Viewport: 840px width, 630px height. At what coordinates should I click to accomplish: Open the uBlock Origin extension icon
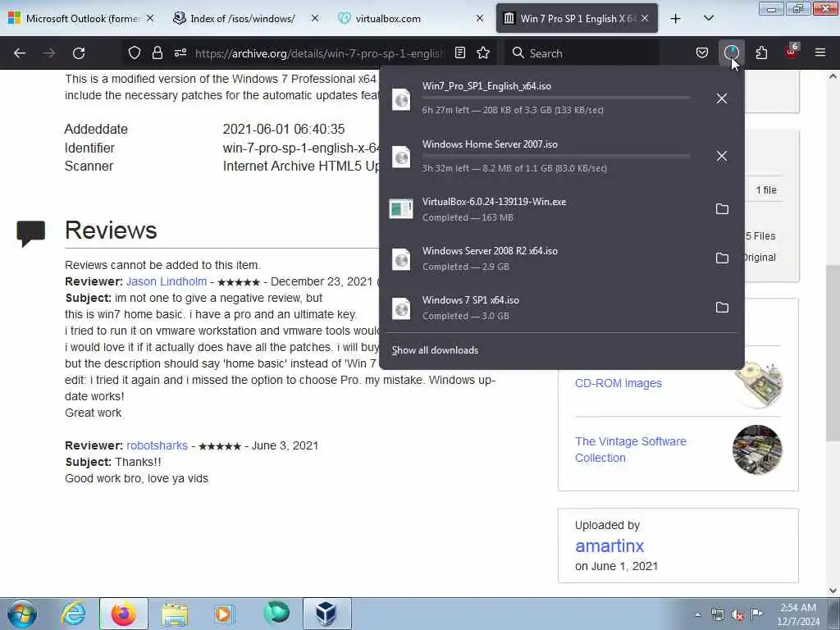point(792,52)
